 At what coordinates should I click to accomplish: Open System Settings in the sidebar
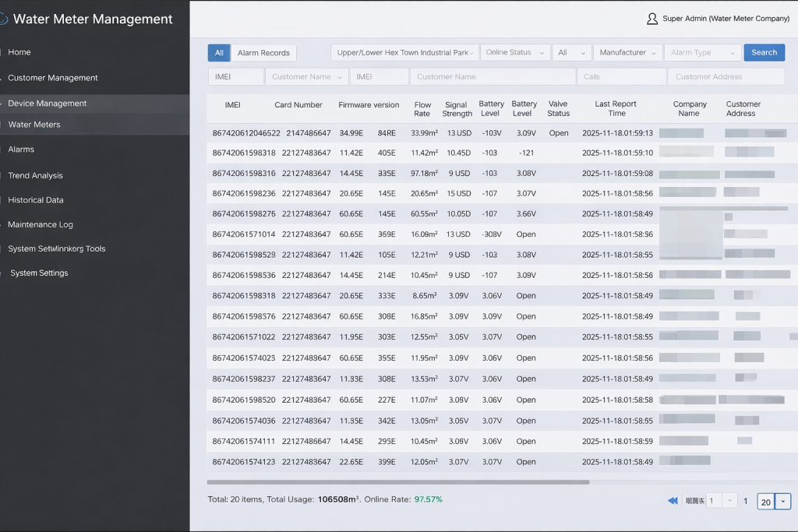click(39, 273)
